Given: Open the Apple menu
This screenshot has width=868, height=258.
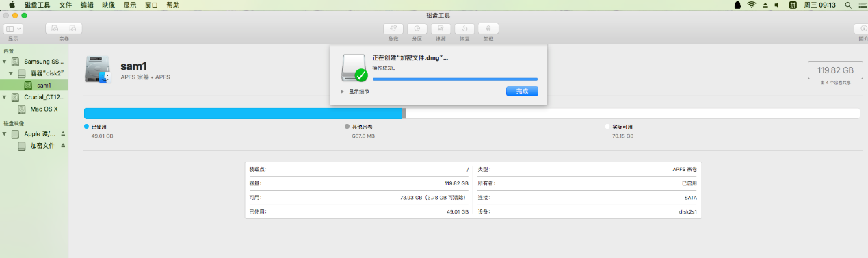Looking at the screenshot, I should coord(12,5).
